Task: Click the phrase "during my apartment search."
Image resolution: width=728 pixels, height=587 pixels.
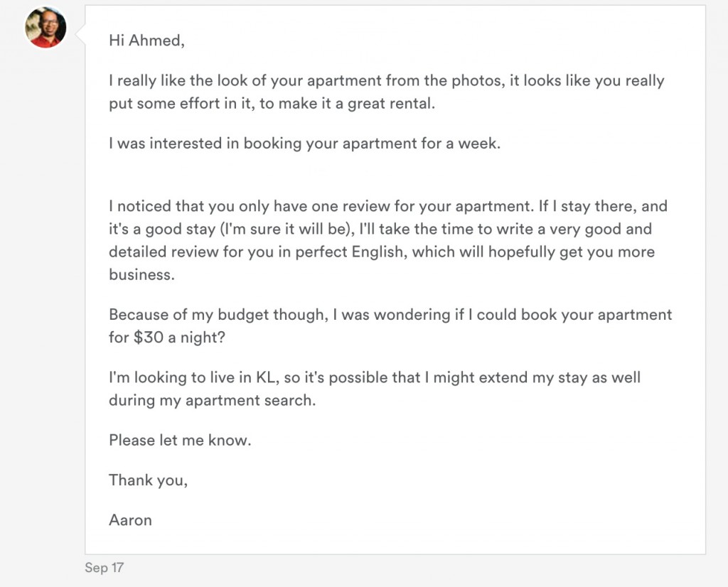Action: (212, 400)
